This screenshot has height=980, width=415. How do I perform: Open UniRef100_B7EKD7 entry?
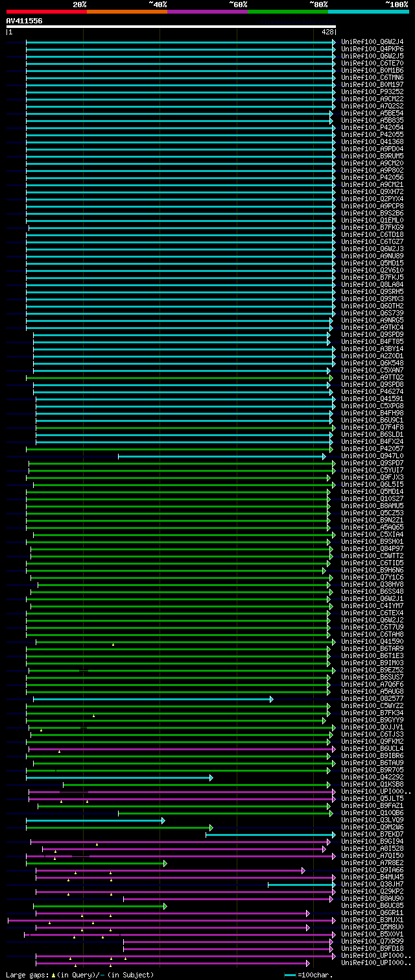click(x=372, y=835)
